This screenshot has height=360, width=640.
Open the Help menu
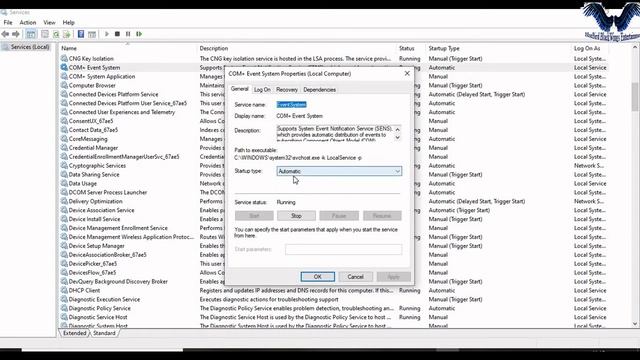[x=69, y=22]
